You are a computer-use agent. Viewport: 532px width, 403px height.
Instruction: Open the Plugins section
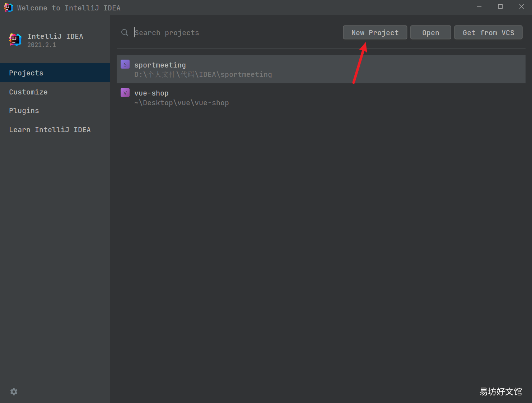pyautogui.click(x=55, y=111)
